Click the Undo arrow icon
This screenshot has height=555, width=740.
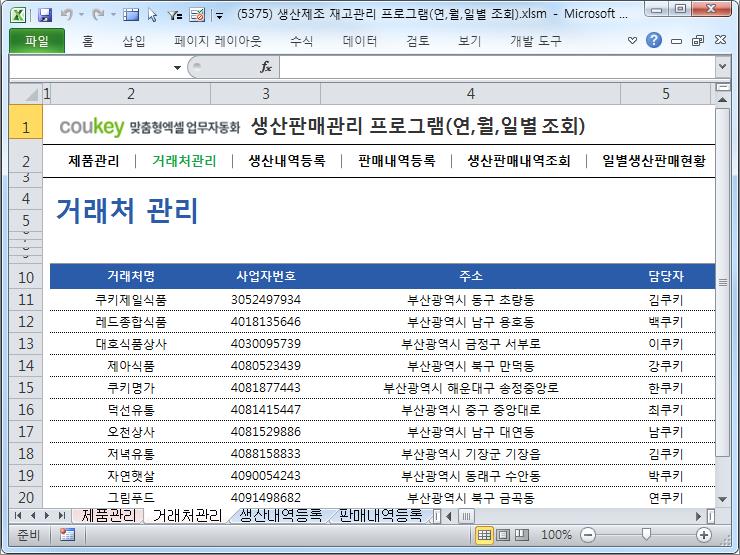click(67, 15)
